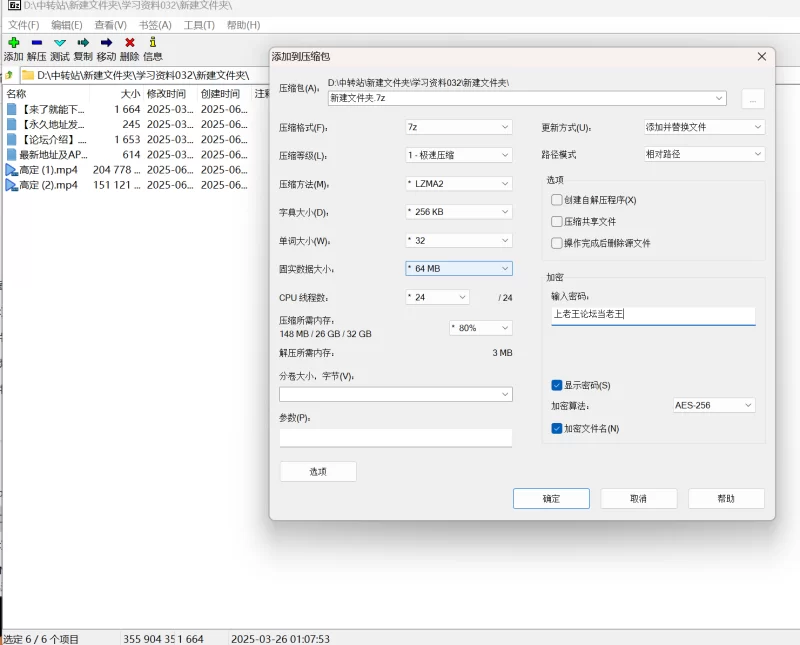
Task: Open the 压缩格式 7z dropdown
Action: 459,127
